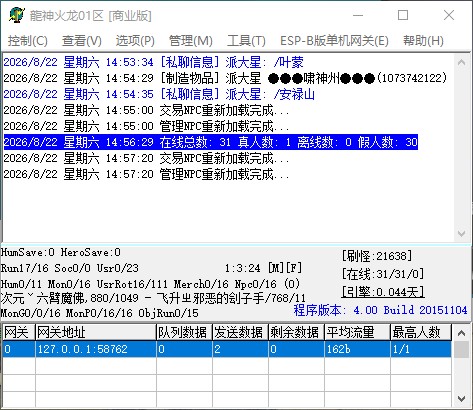Click the Hum0/11 Mon0/16 UsrRot16/111 status line
Image resolution: width=473 pixels, height=410 pixels.
(150, 284)
